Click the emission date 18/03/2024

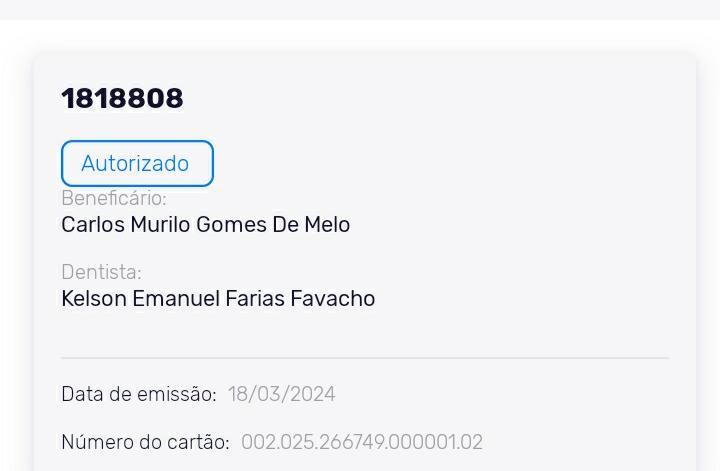click(282, 394)
